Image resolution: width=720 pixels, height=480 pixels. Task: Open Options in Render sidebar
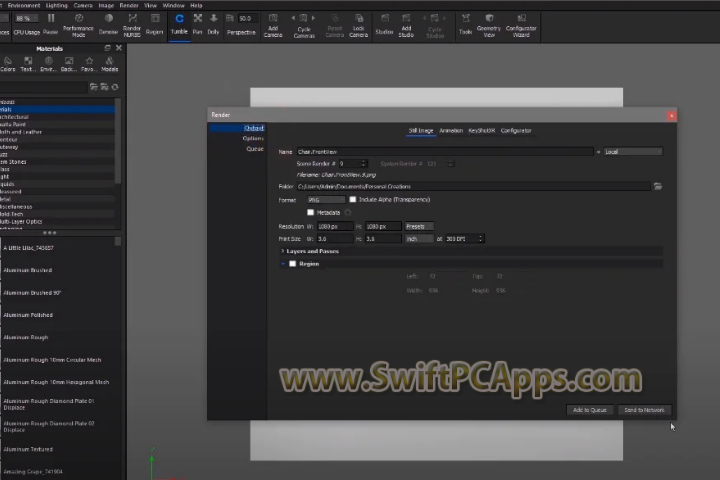click(253, 138)
